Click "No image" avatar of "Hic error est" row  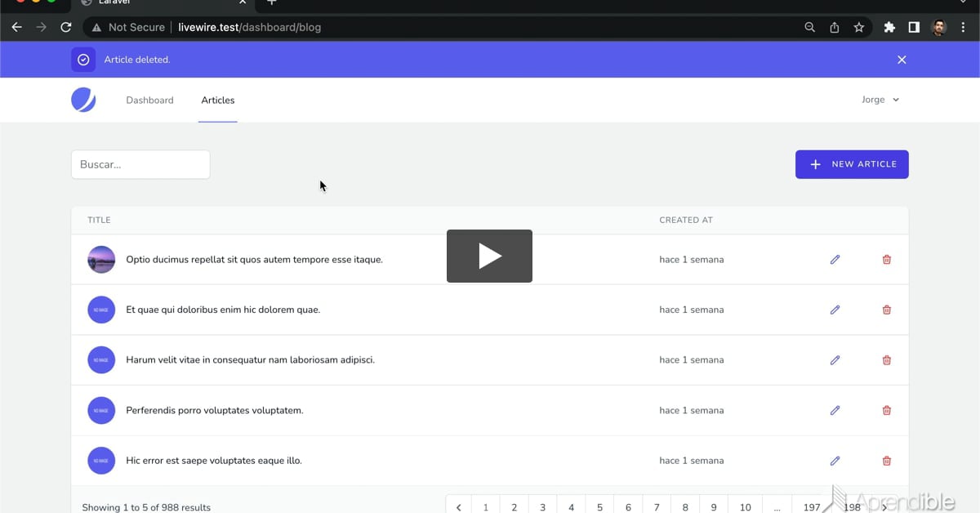coord(101,461)
